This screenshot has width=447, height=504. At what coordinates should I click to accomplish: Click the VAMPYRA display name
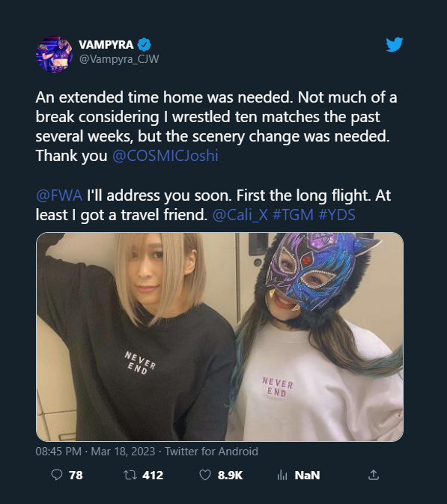(106, 45)
